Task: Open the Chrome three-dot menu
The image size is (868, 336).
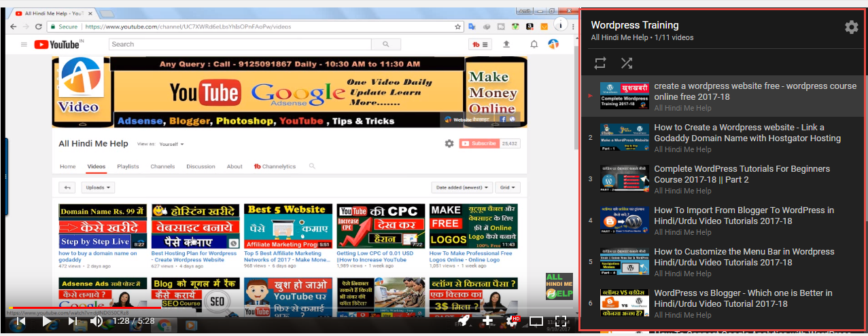Action: [x=572, y=26]
